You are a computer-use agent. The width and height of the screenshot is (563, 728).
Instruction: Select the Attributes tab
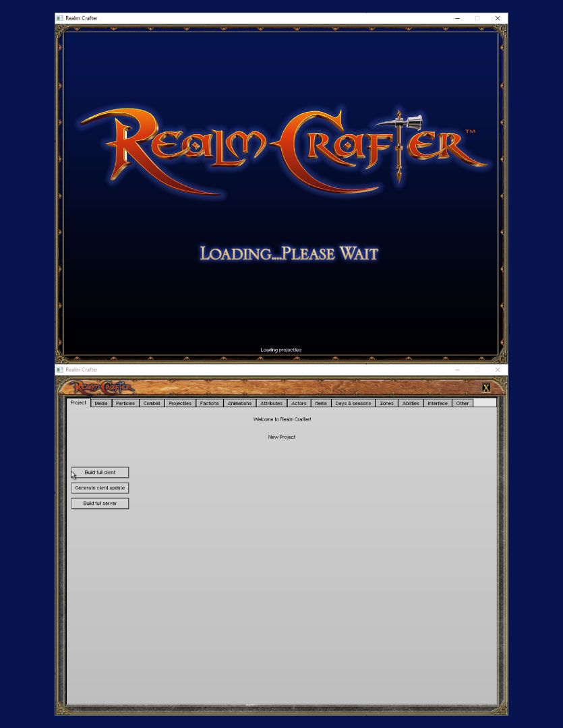click(x=272, y=404)
